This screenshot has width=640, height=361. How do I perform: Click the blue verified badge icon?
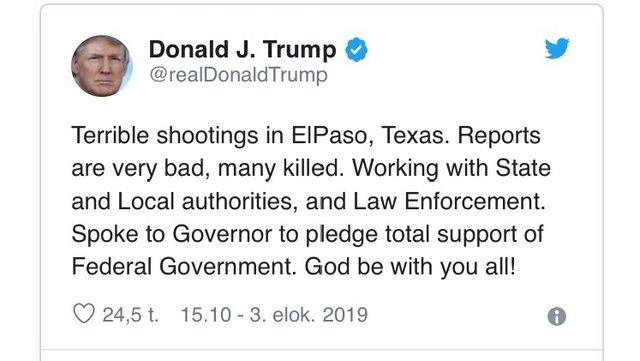(356, 49)
